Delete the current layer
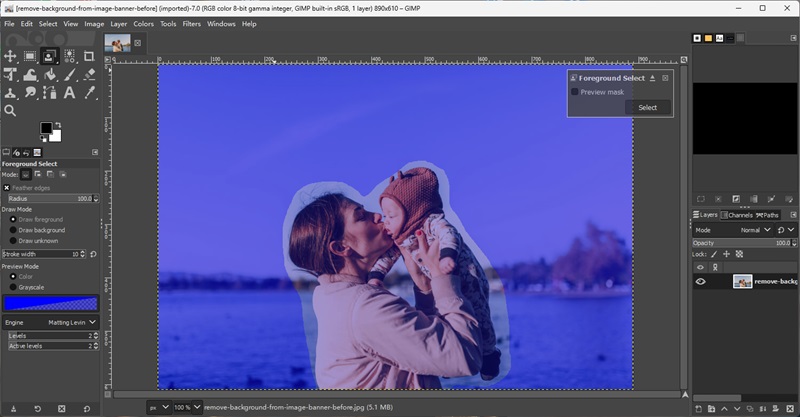The width and height of the screenshot is (800, 417). (790, 409)
